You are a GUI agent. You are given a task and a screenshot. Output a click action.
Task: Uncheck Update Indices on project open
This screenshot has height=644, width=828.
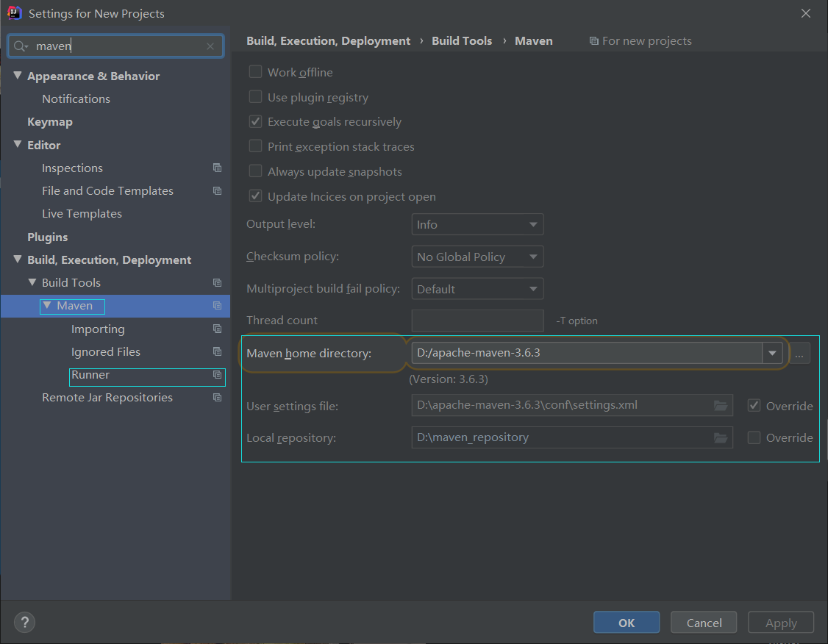256,196
